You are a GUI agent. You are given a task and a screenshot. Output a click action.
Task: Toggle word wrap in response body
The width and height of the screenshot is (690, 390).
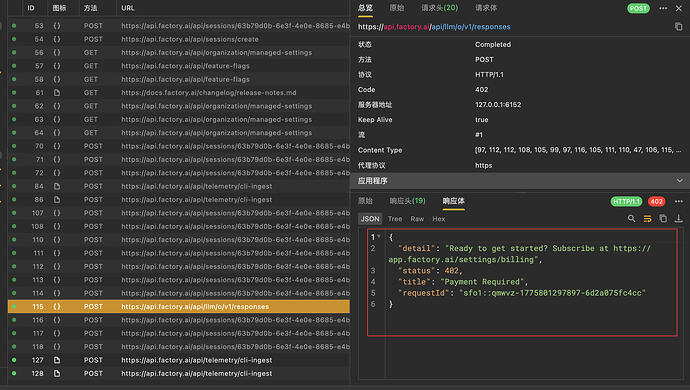(x=647, y=218)
